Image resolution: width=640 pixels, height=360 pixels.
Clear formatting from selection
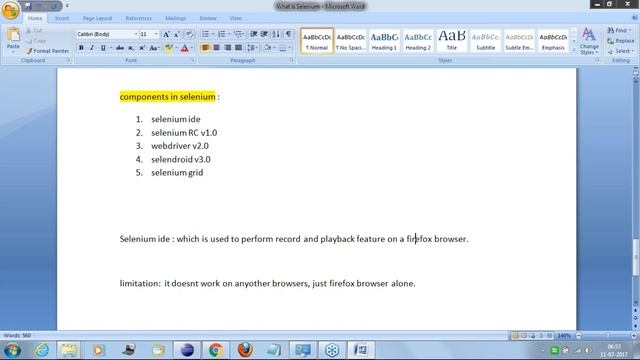pyautogui.click(x=190, y=34)
